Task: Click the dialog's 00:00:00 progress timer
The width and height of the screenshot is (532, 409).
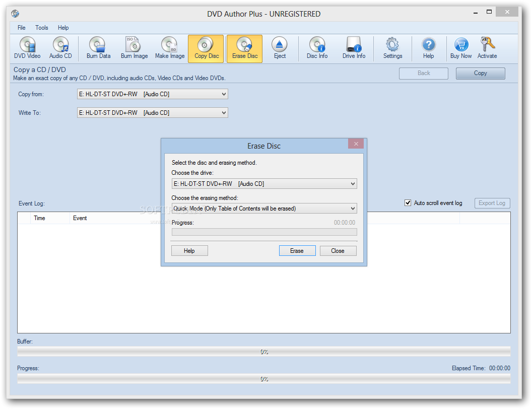Action: coord(345,223)
